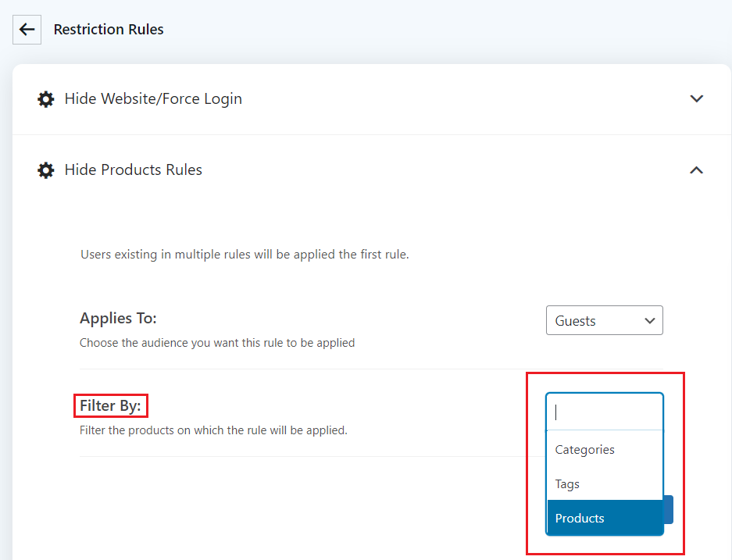
Task: Click the Restriction Rules page title
Action: (109, 30)
